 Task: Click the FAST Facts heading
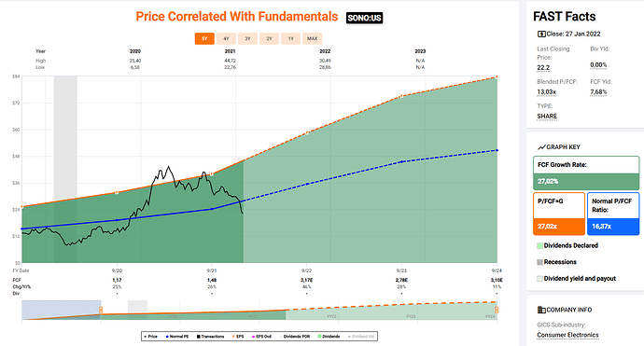click(564, 17)
